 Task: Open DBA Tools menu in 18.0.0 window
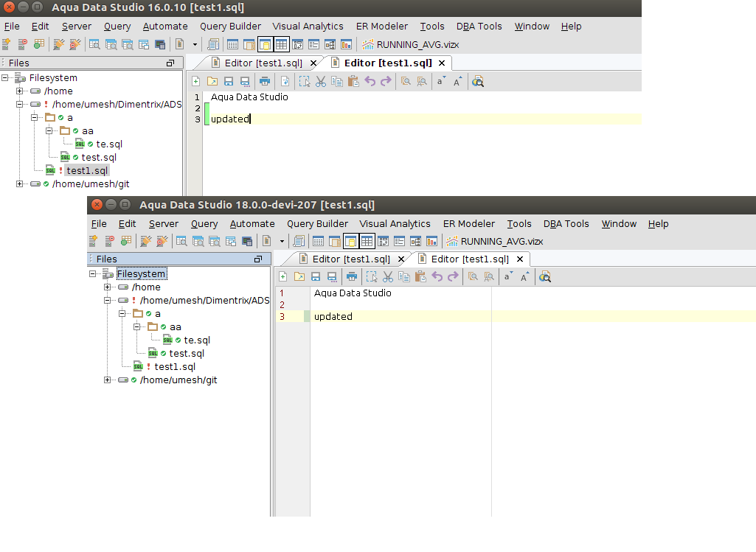[x=566, y=224]
